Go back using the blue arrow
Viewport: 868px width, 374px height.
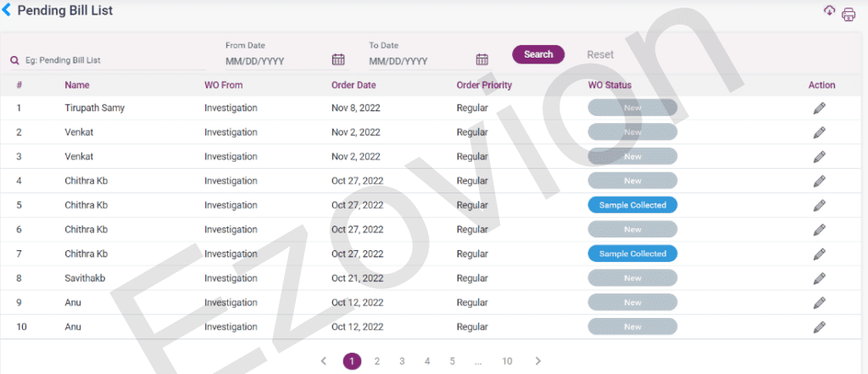[x=7, y=10]
